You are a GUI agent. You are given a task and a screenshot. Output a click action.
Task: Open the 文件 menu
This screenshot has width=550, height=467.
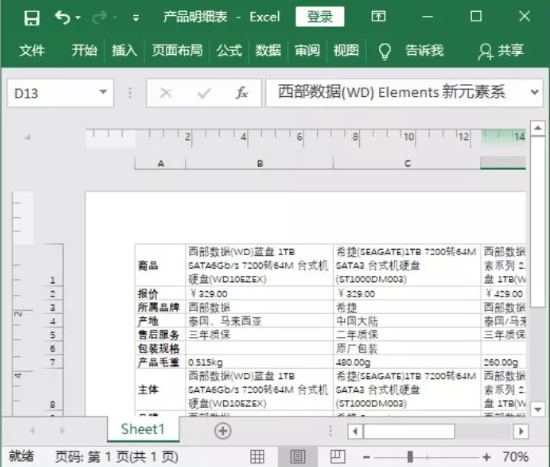pyautogui.click(x=32, y=51)
